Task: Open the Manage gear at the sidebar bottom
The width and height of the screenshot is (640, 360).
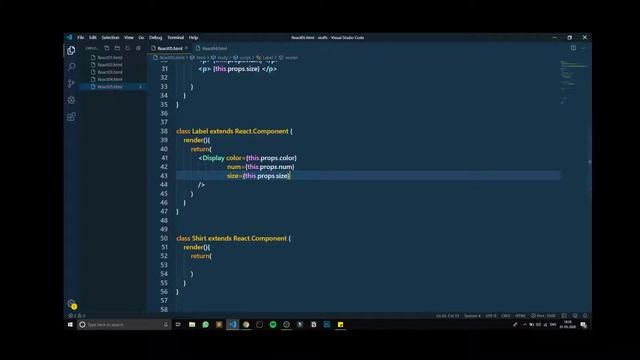Action: tap(71, 304)
